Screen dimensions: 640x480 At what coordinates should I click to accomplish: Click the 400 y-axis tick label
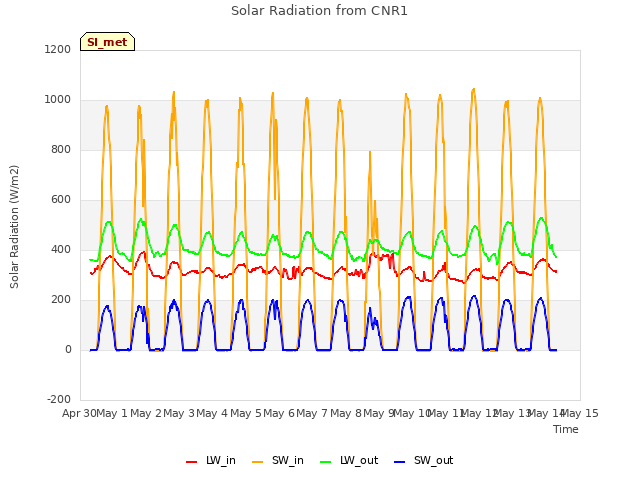pos(61,249)
